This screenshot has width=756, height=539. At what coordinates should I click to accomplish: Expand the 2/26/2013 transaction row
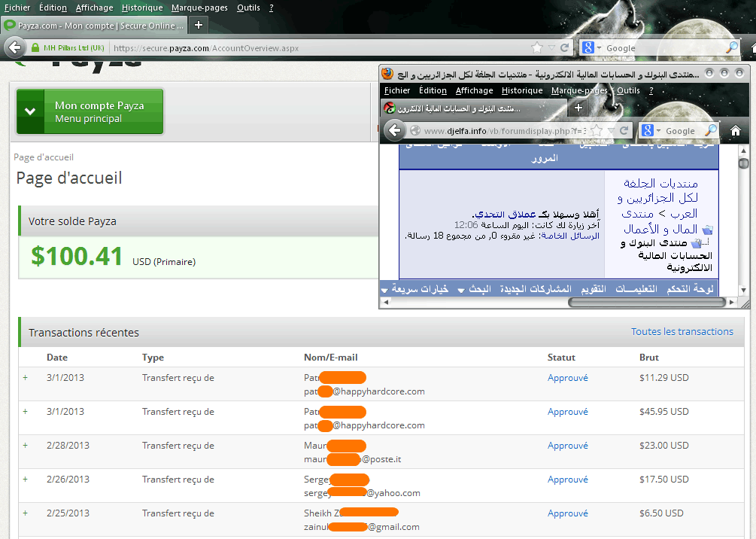click(x=25, y=479)
